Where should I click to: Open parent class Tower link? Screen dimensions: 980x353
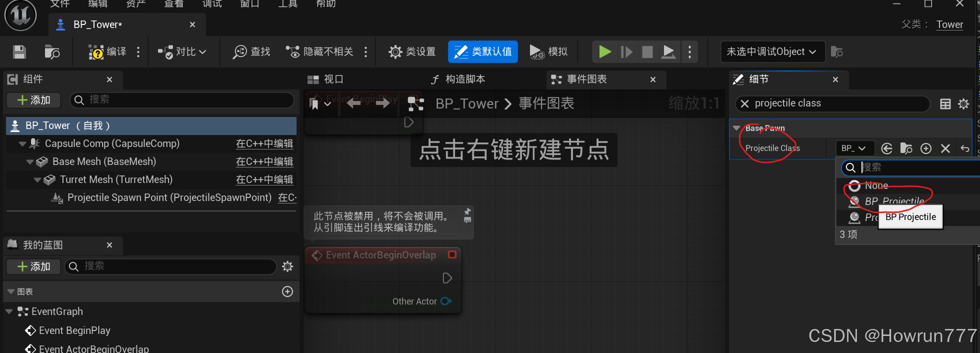coord(949,24)
